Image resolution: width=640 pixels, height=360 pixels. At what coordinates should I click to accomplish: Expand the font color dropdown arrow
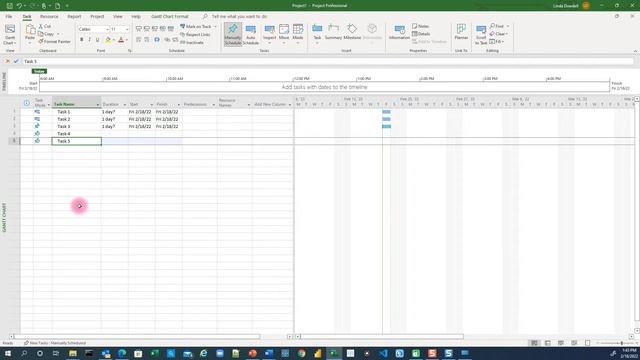tap(127, 40)
